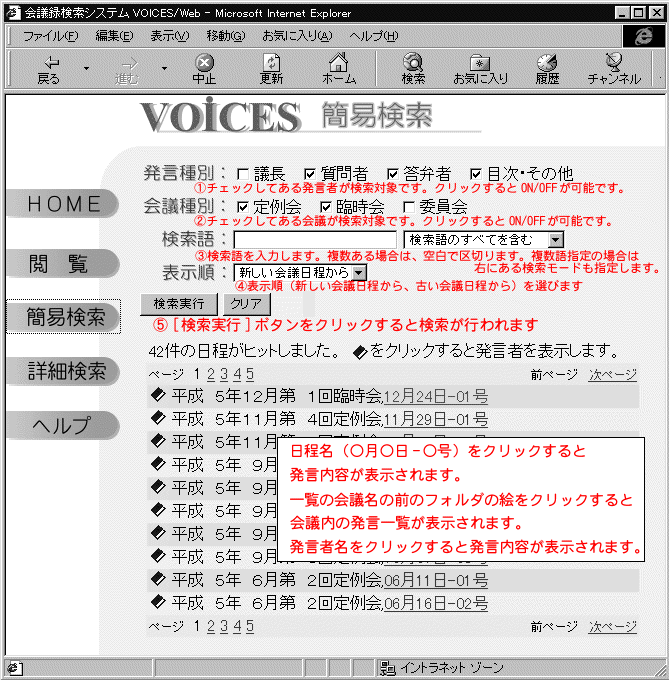Click the Refresh (更新) toolbar icon
Image resolution: width=669 pixels, height=680 pixels.
(x=271, y=68)
